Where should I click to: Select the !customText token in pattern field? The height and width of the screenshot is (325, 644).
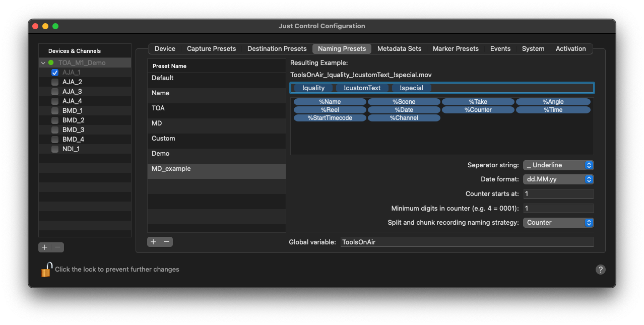pos(362,88)
